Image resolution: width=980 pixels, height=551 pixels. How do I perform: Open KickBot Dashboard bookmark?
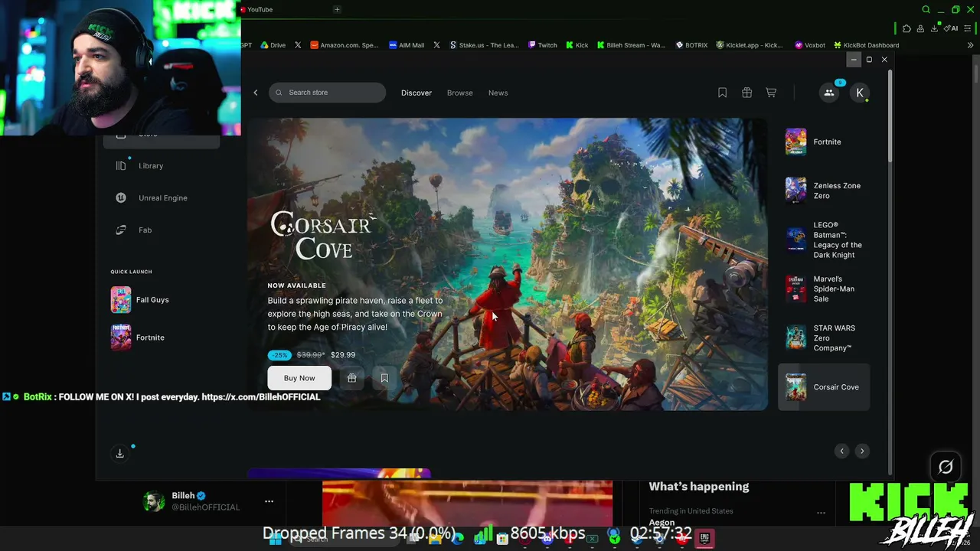click(x=867, y=45)
